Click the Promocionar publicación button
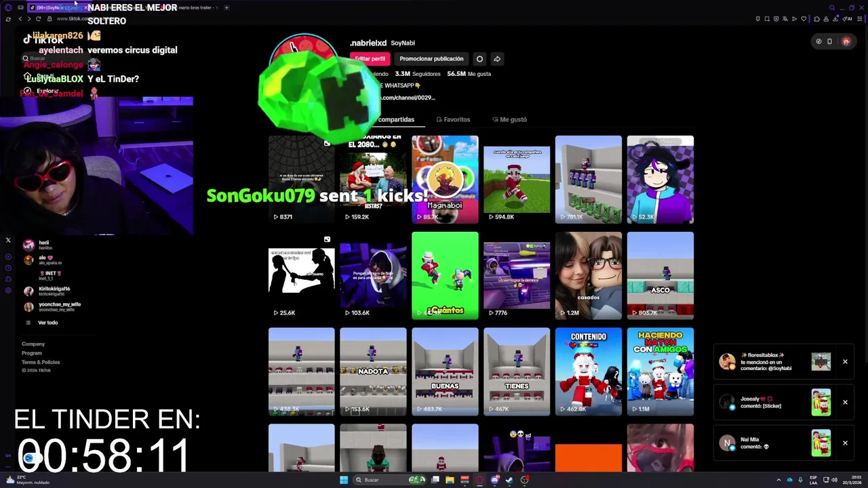Viewport: 868px width, 488px height. point(431,59)
